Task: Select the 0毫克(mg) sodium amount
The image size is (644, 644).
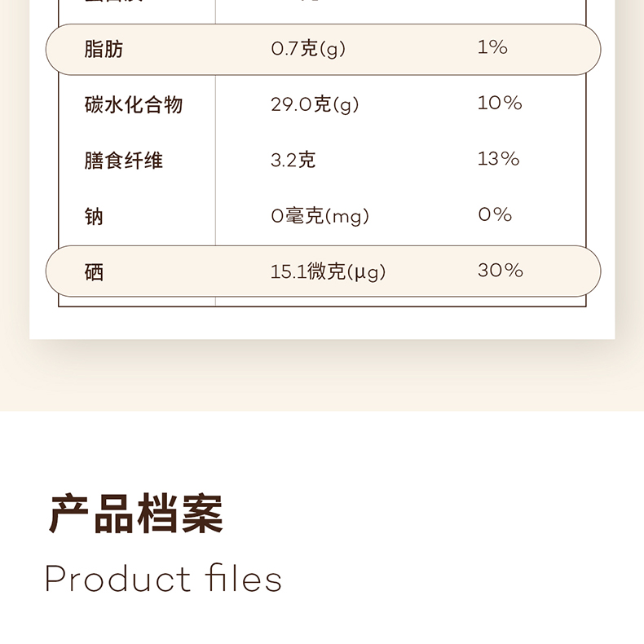Action: pos(320,217)
